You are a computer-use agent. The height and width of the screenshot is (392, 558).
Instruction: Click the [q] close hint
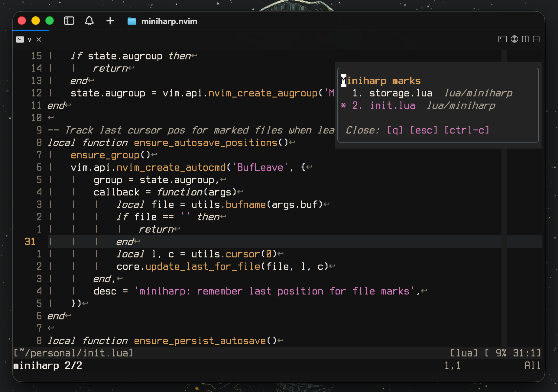point(395,130)
